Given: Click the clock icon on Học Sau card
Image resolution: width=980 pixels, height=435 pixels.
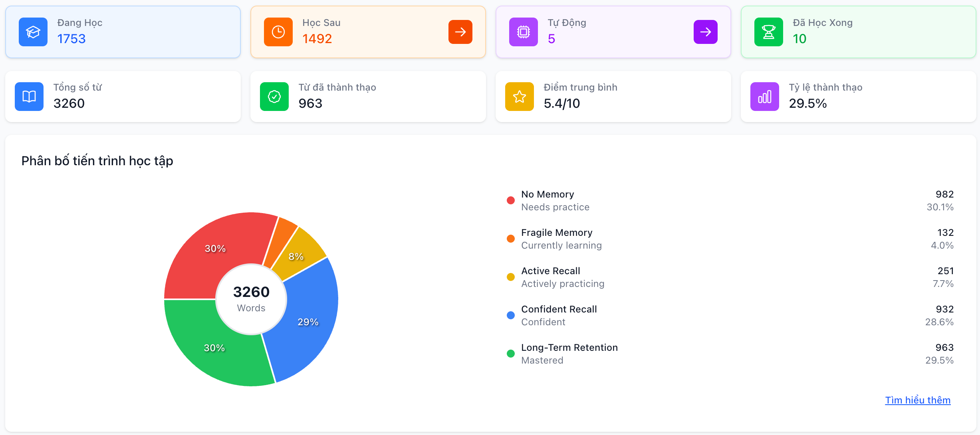Looking at the screenshot, I should click(278, 32).
